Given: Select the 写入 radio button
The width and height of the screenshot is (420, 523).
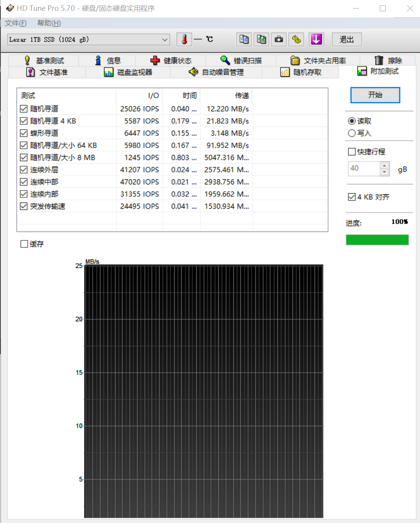Looking at the screenshot, I should coord(352,133).
